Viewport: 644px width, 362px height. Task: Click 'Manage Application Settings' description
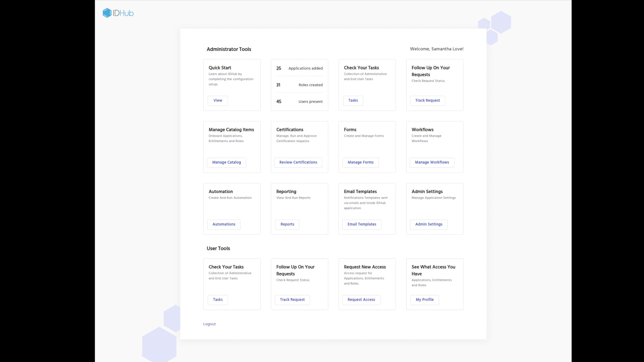[433, 198]
